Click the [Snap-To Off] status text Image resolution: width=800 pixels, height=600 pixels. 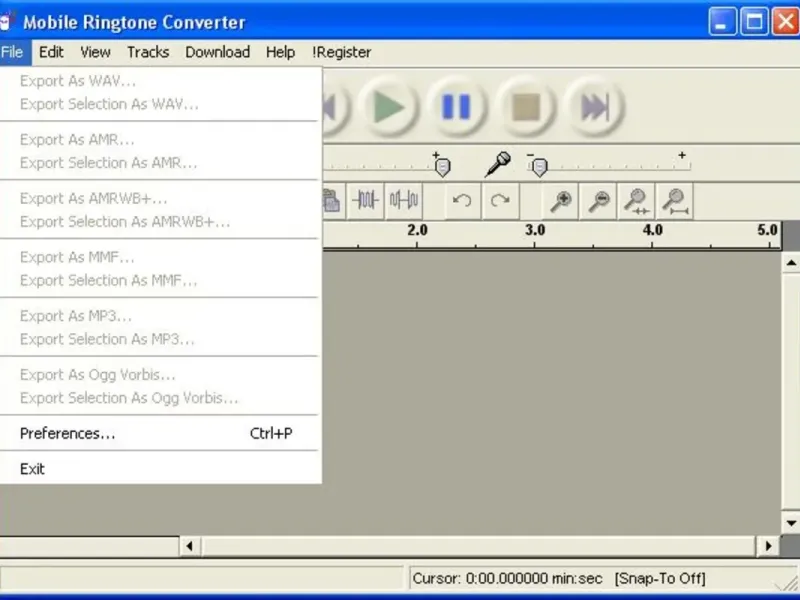coord(660,579)
